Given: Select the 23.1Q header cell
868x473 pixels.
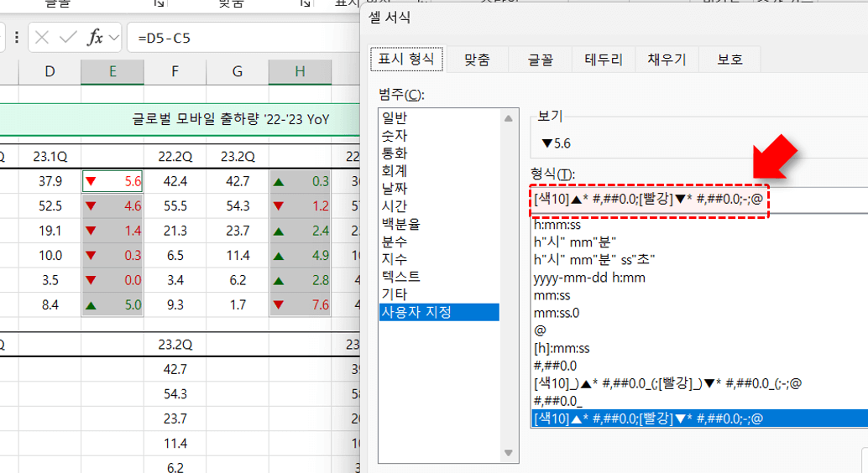Looking at the screenshot, I should (50, 157).
